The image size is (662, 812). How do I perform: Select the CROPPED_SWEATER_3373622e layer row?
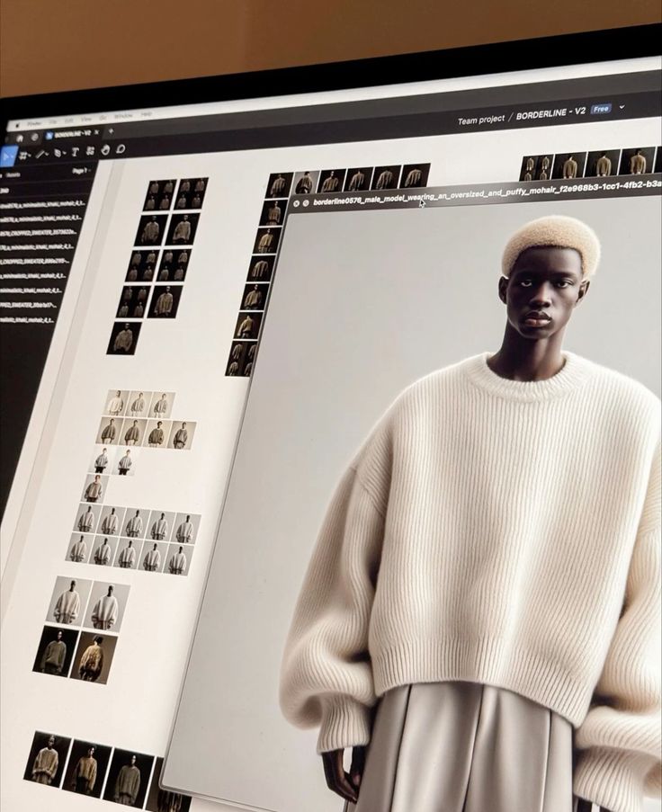tap(39, 233)
